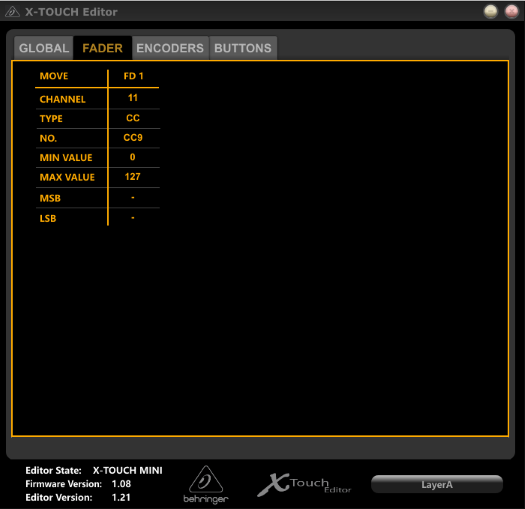Screen dimensions: 525x509
Task: Click the X-Touch Editor logo
Action: [x=304, y=484]
